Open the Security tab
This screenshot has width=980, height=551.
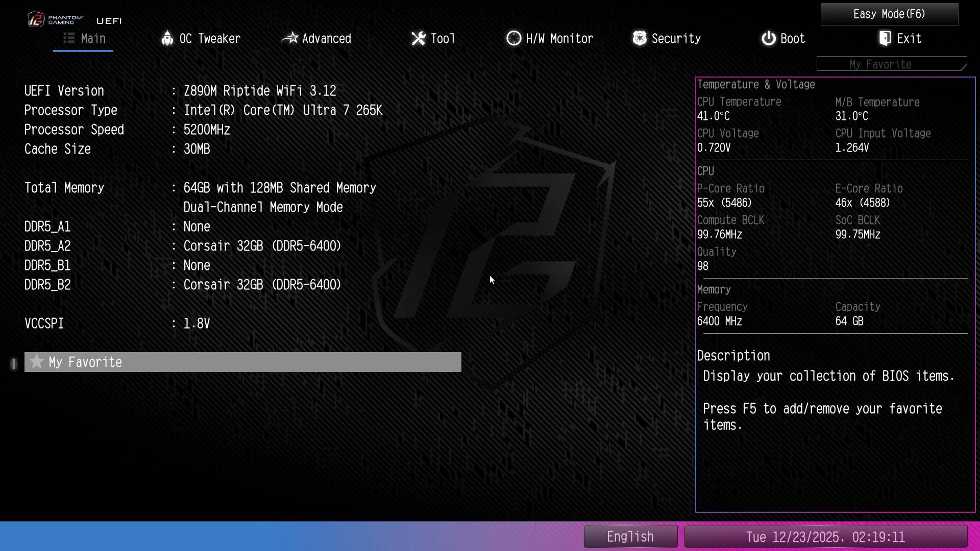(x=676, y=39)
